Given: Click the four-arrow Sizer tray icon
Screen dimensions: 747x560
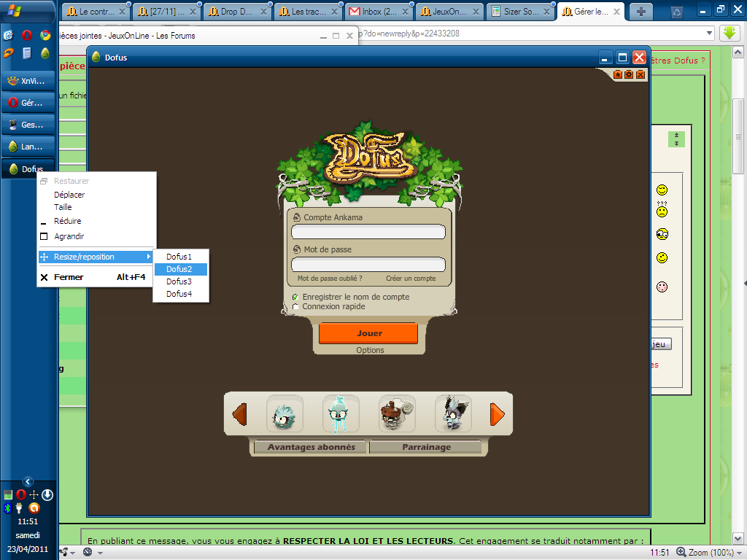Looking at the screenshot, I should coord(34,495).
